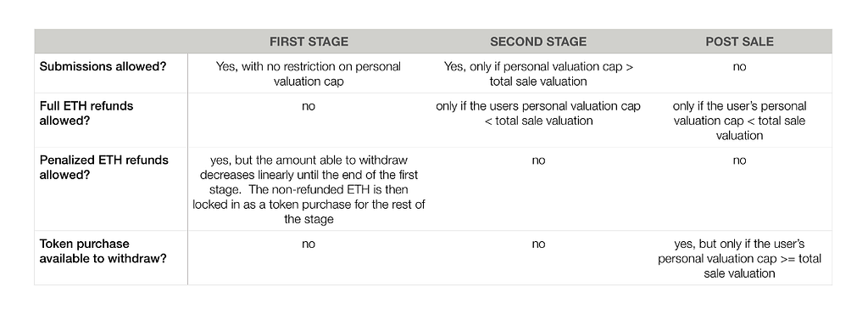Click First Stage penalized refunds description cell

(309, 189)
